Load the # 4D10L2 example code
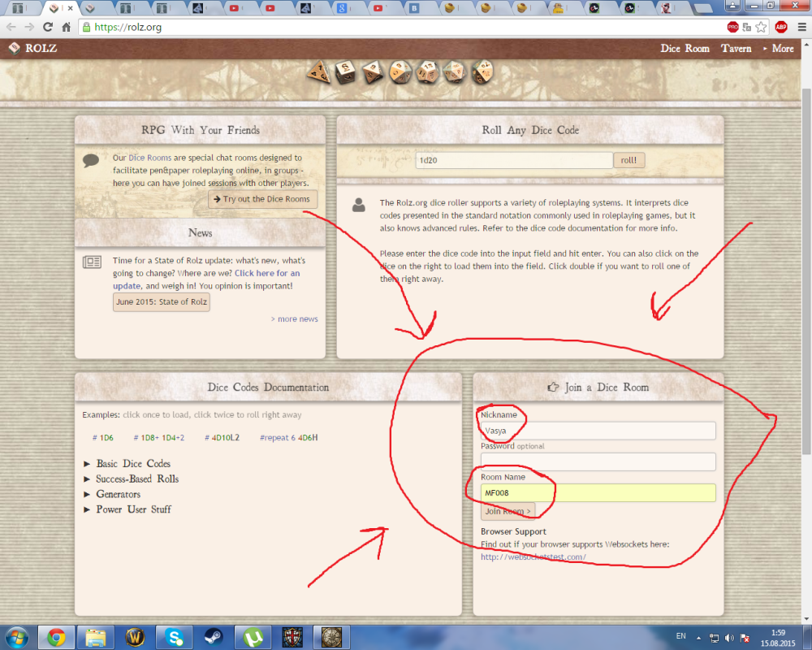 click(x=222, y=437)
